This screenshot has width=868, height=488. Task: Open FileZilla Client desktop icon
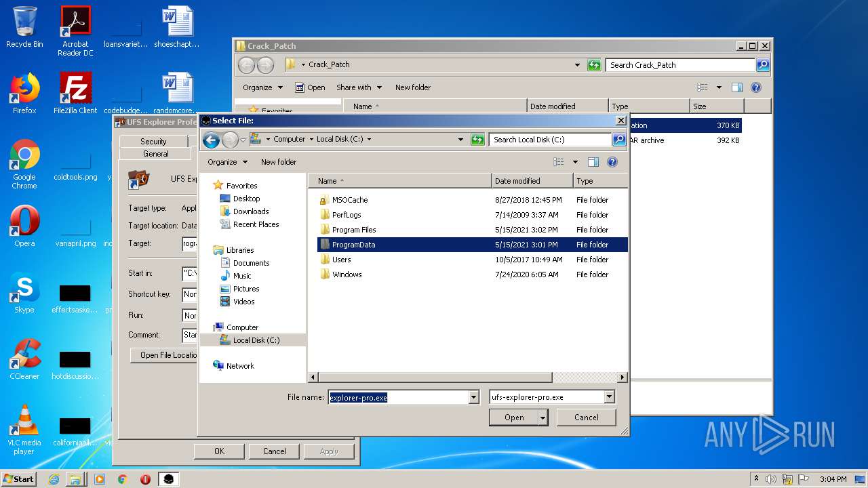[75, 94]
